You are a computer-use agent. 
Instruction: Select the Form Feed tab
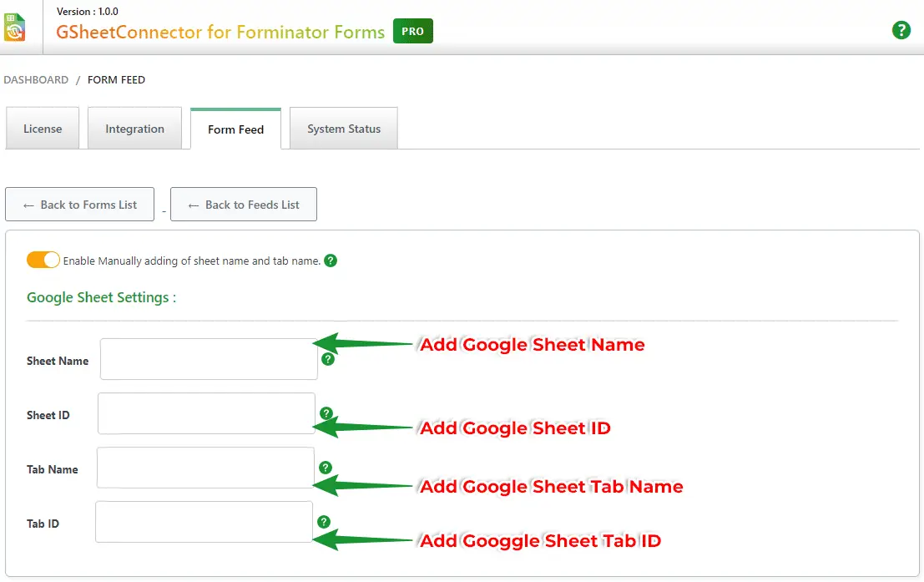click(235, 129)
